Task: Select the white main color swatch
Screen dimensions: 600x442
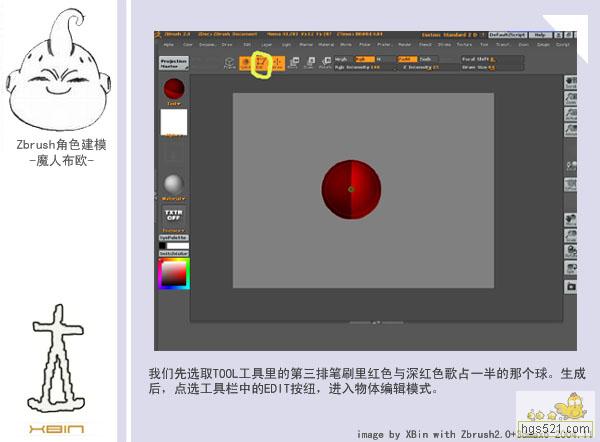Action: [178, 246]
